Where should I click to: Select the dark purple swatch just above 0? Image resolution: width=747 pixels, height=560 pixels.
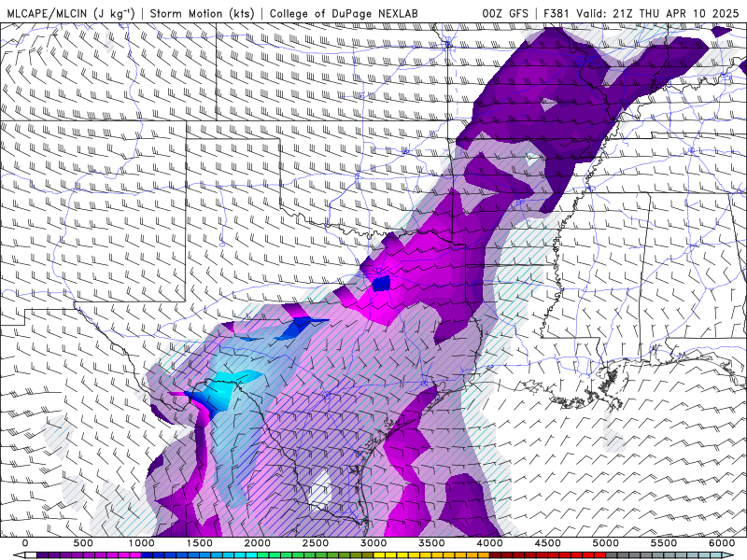tap(42, 554)
